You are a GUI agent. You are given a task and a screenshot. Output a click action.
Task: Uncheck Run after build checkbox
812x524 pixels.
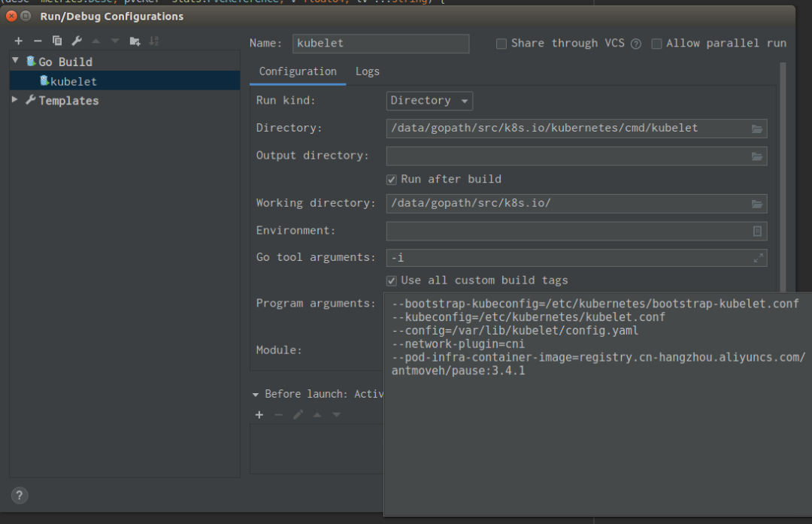[x=392, y=180]
